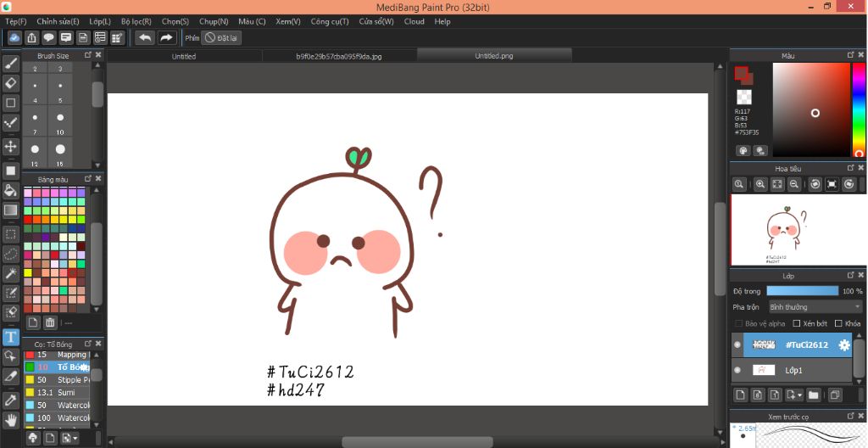Select brush size 7

(35, 123)
